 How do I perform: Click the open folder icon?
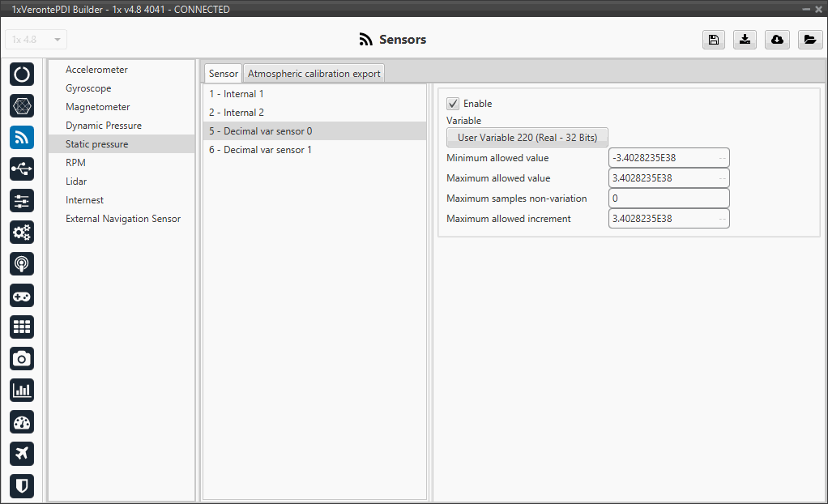(x=809, y=40)
